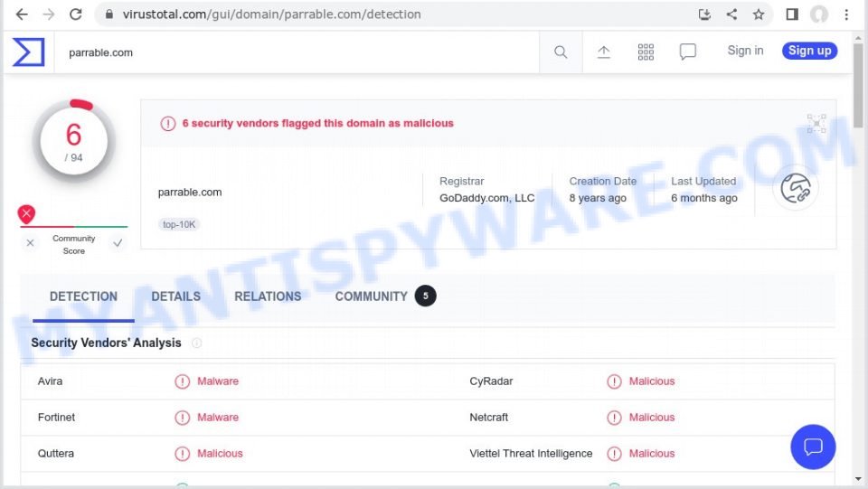Switch to the RELATIONS tab
The image size is (868, 489).
[268, 296]
